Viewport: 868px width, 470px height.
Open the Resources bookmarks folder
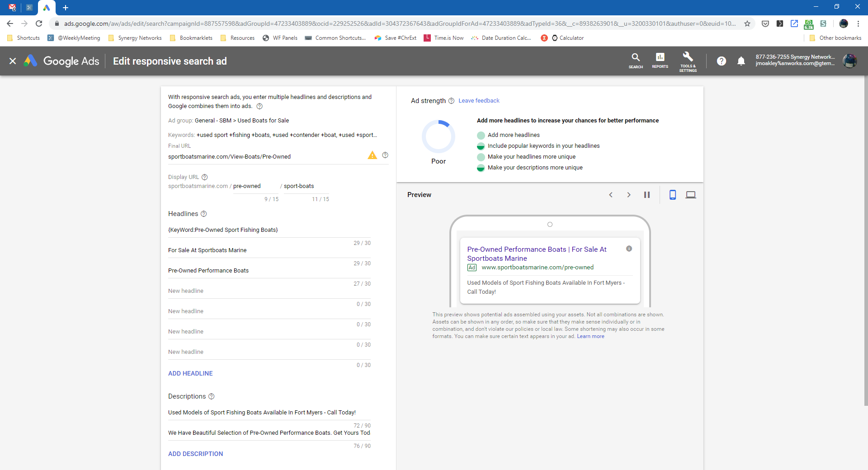[x=237, y=38]
